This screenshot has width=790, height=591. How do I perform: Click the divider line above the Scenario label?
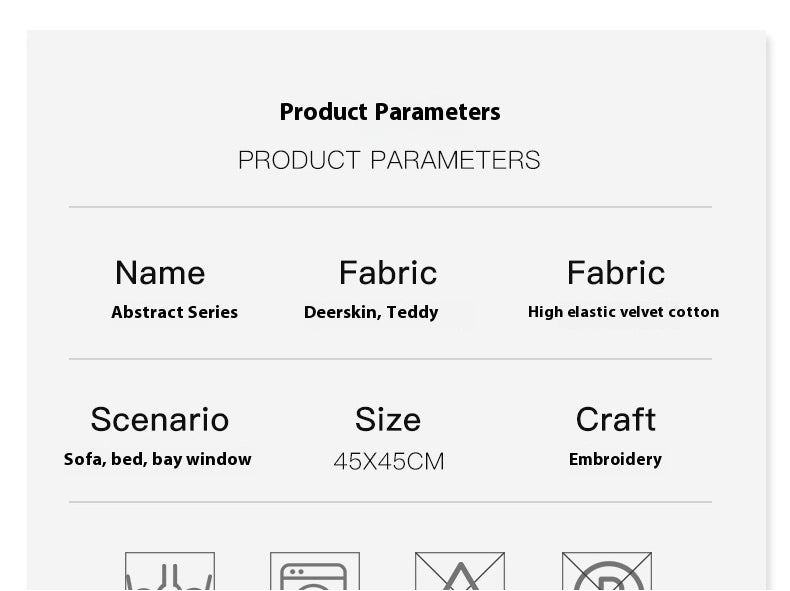390,358
